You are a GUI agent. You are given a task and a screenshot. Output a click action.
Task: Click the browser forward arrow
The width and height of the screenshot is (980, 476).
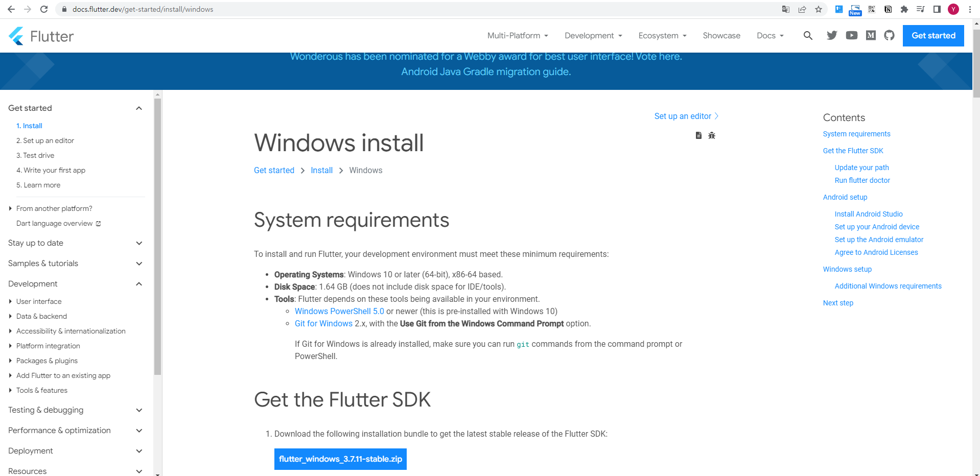[28, 9]
